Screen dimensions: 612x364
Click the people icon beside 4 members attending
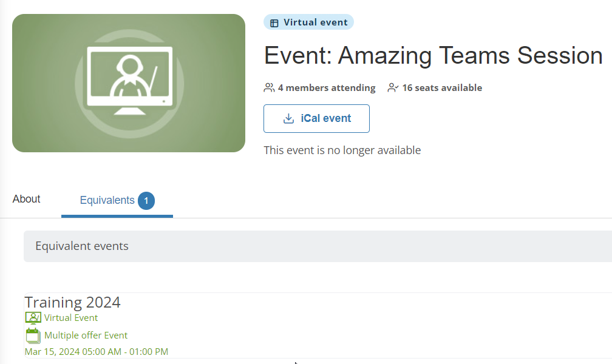[x=268, y=87]
